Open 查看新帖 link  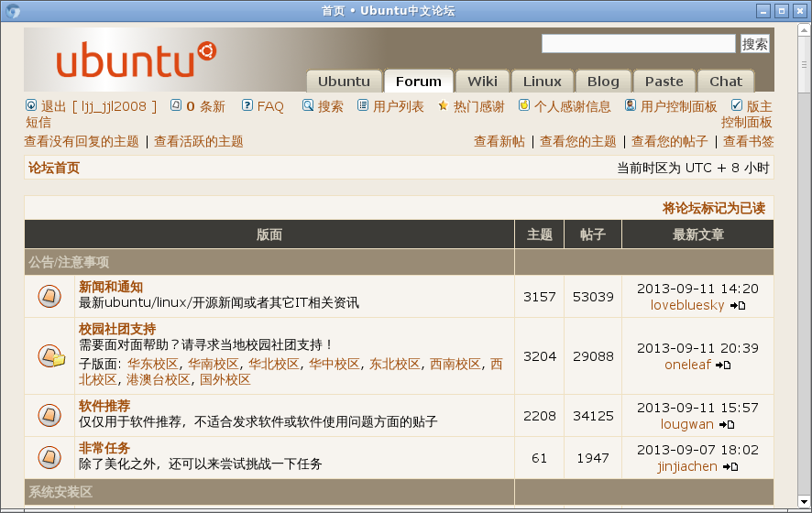(x=499, y=141)
